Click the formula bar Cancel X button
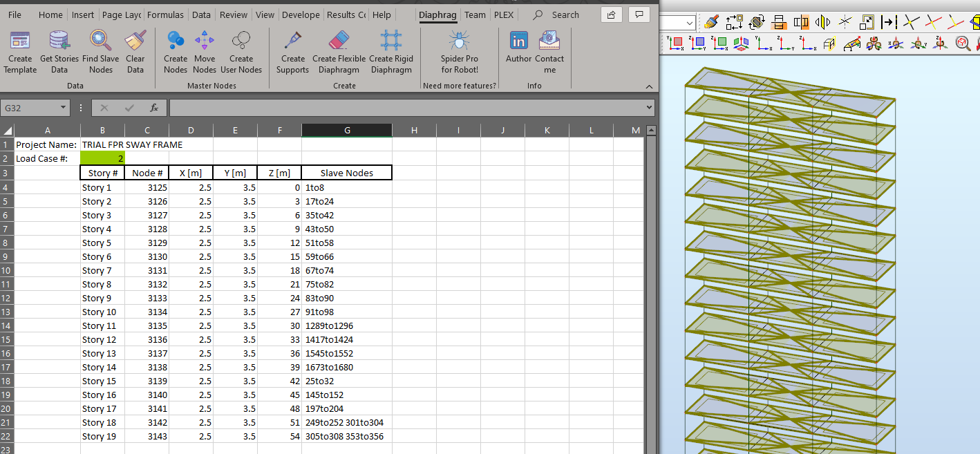This screenshot has width=980, height=454. click(x=104, y=108)
